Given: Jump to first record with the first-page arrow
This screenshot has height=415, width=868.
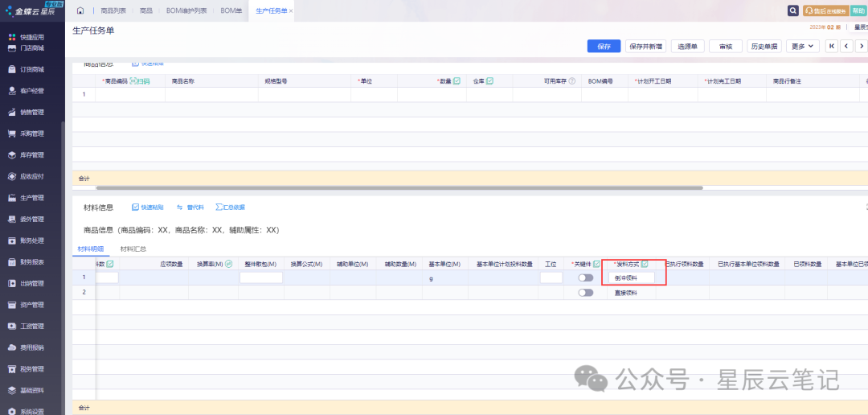Looking at the screenshot, I should point(832,46).
